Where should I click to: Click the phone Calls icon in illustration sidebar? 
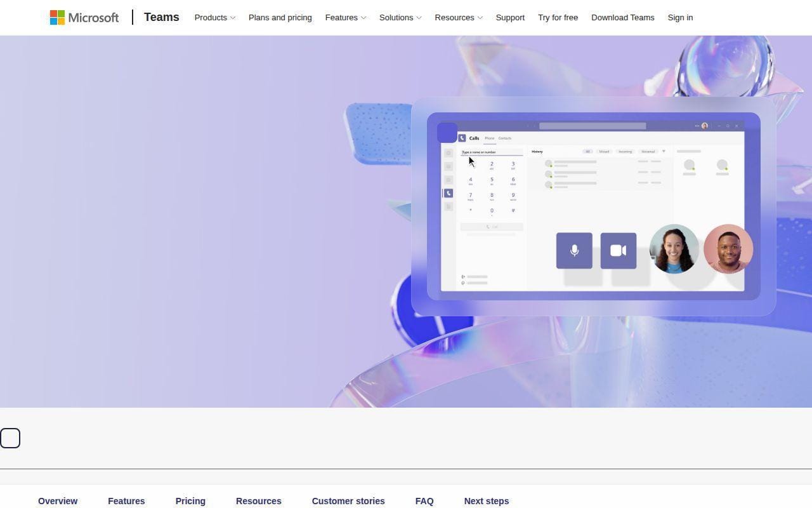click(448, 193)
